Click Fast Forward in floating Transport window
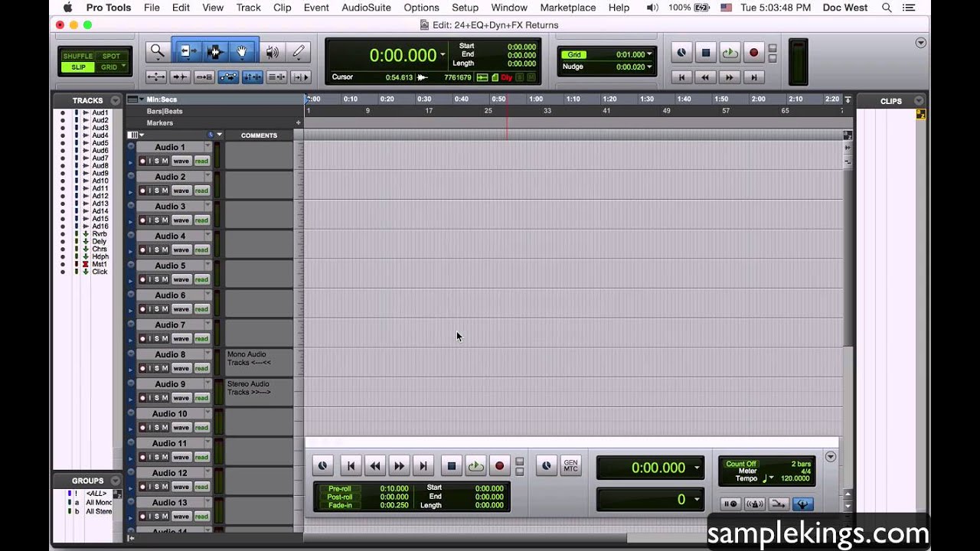 (399, 466)
